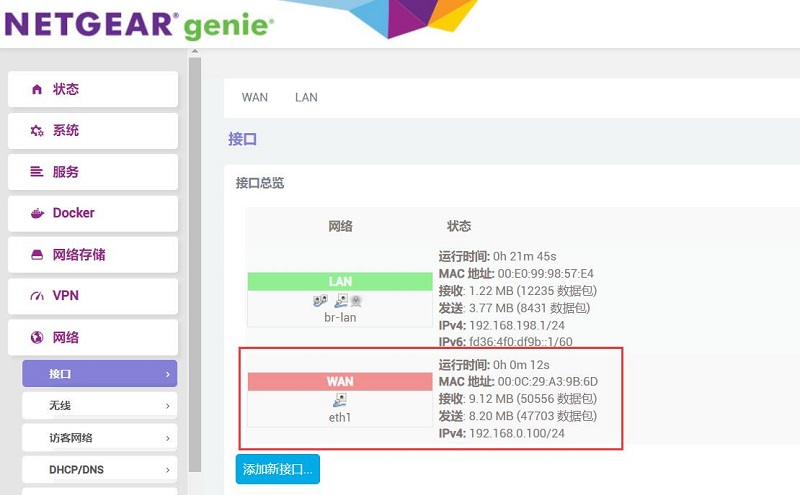Select the DHCP/DNS submenu item

[99, 469]
